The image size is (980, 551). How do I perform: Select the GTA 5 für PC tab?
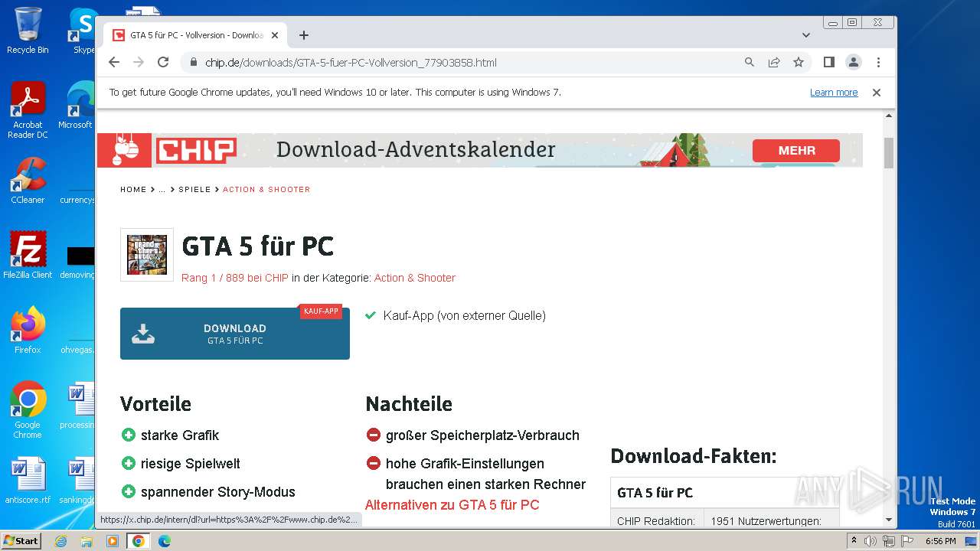coord(195,35)
